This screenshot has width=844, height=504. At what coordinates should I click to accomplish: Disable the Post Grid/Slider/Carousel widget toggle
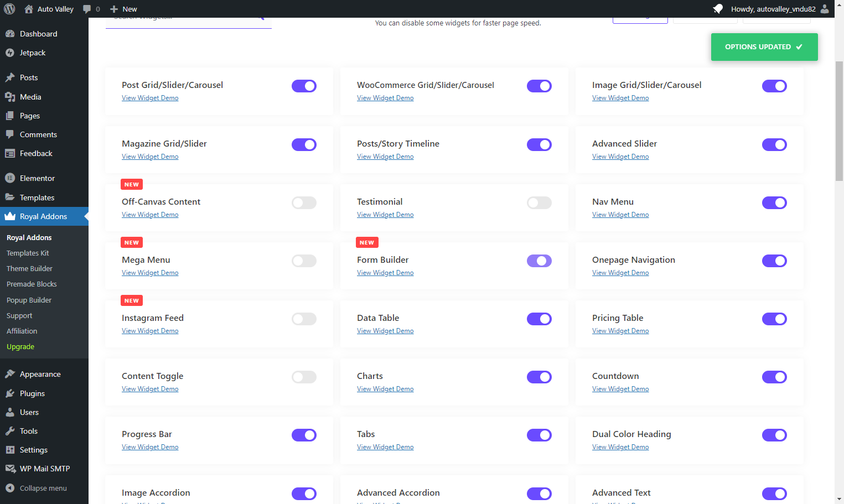304,86
